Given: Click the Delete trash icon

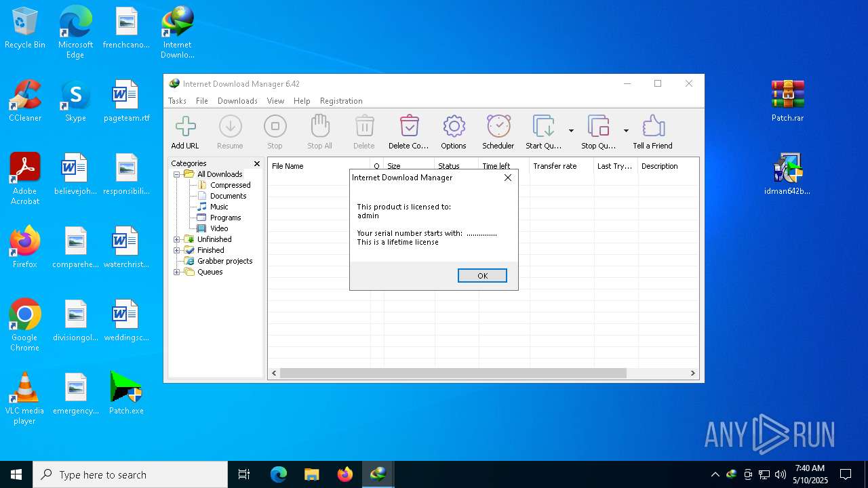Looking at the screenshot, I should 364,131.
